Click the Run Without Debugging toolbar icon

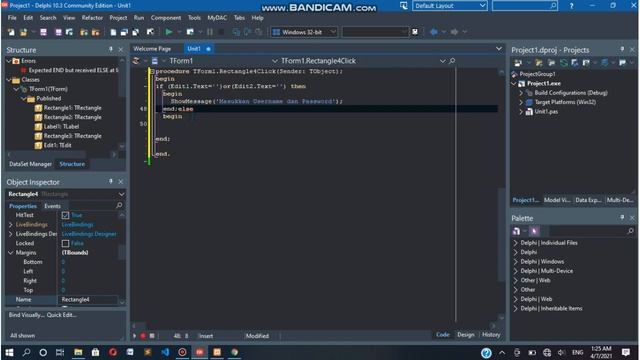pyautogui.click(x=190, y=32)
